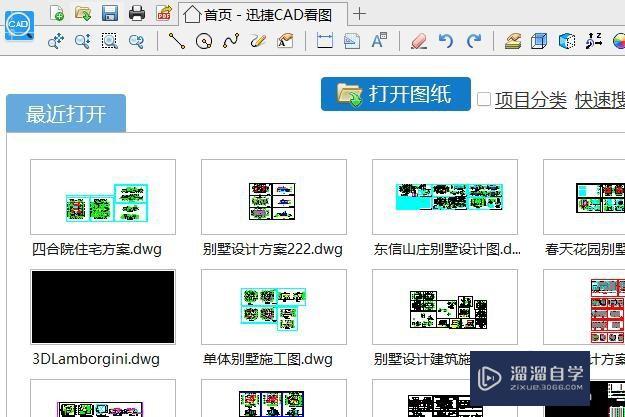This screenshot has width=625, height=417.
Task: Click the color wheel icon
Action: (619, 41)
